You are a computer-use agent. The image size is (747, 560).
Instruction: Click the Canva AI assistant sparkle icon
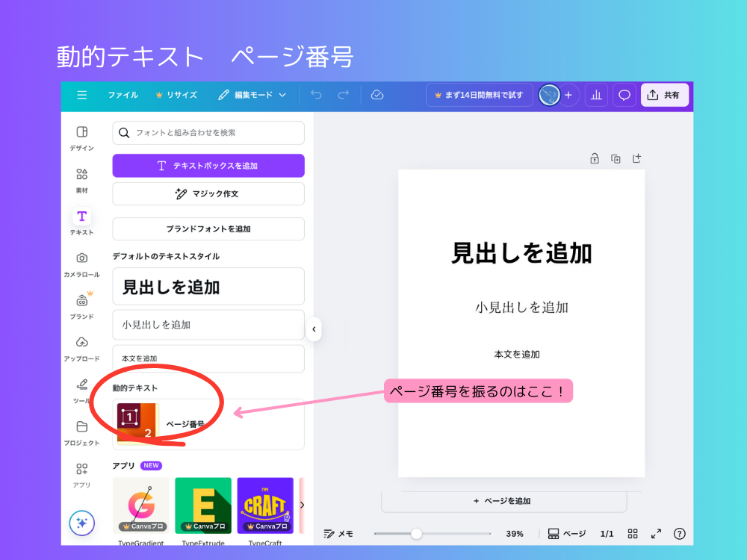(81, 523)
